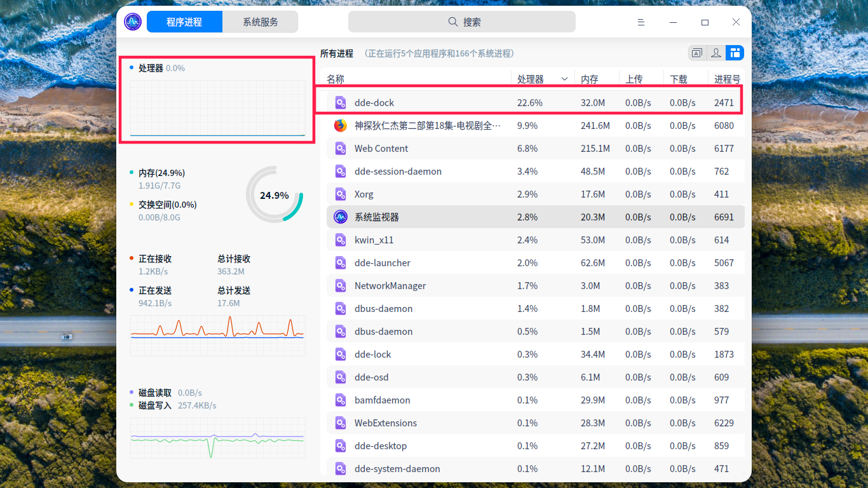Click the system monitor logo at top left
868x488 pixels.
132,21
